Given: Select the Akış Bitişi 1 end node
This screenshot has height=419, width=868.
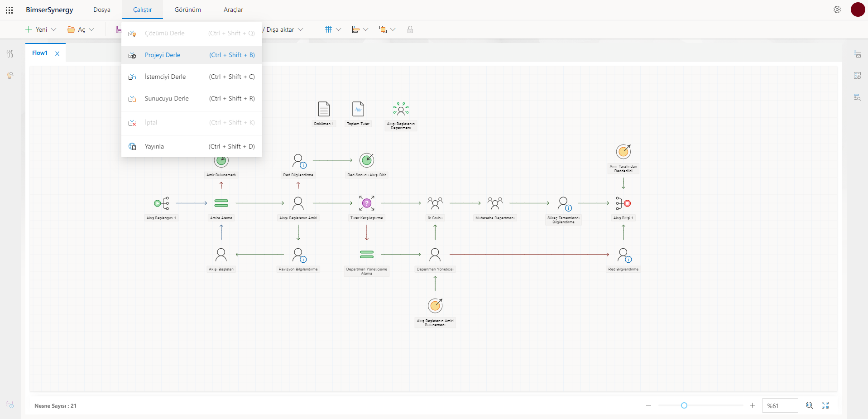Looking at the screenshot, I should 623,203.
